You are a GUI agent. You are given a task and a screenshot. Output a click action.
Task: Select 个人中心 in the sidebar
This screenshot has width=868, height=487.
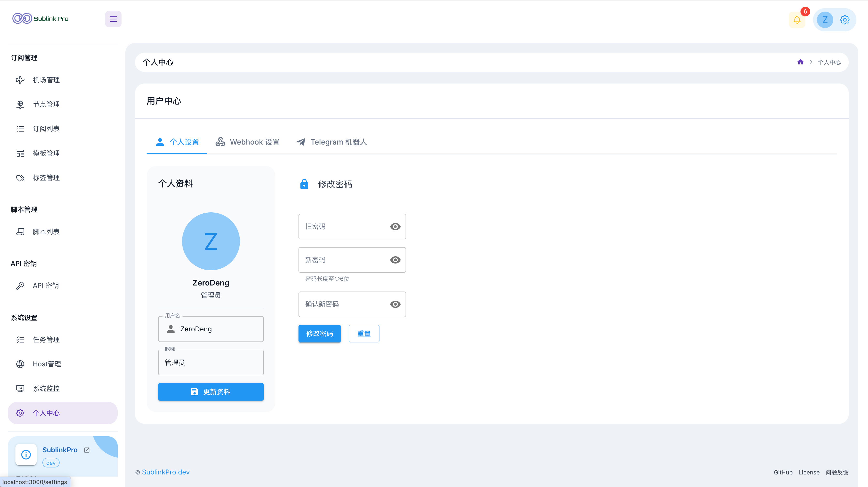click(x=63, y=413)
